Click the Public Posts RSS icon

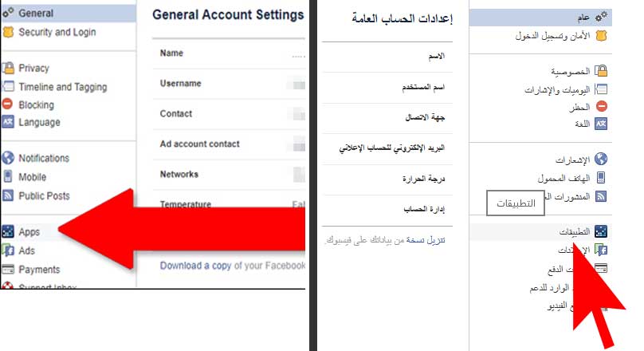8,195
